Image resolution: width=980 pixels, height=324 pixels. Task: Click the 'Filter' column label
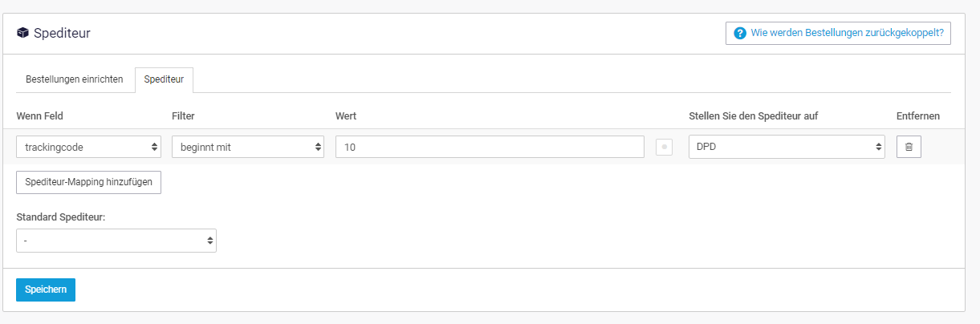[183, 116]
